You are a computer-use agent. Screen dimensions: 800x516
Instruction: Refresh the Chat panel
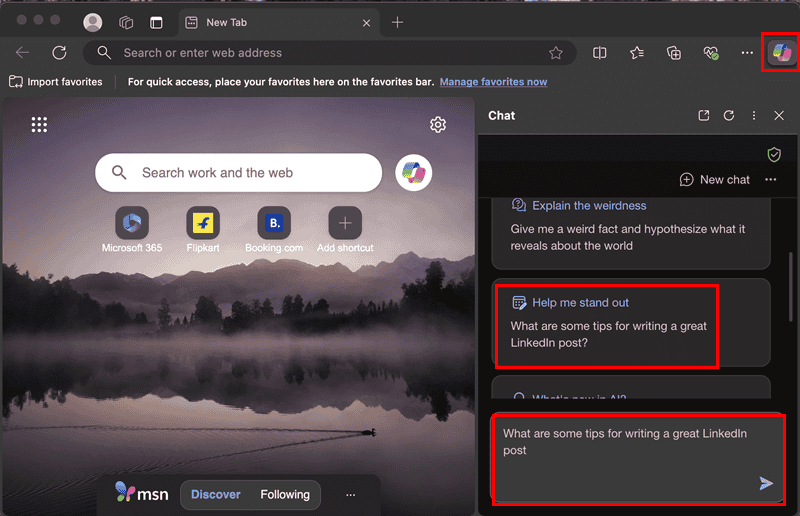pos(729,116)
